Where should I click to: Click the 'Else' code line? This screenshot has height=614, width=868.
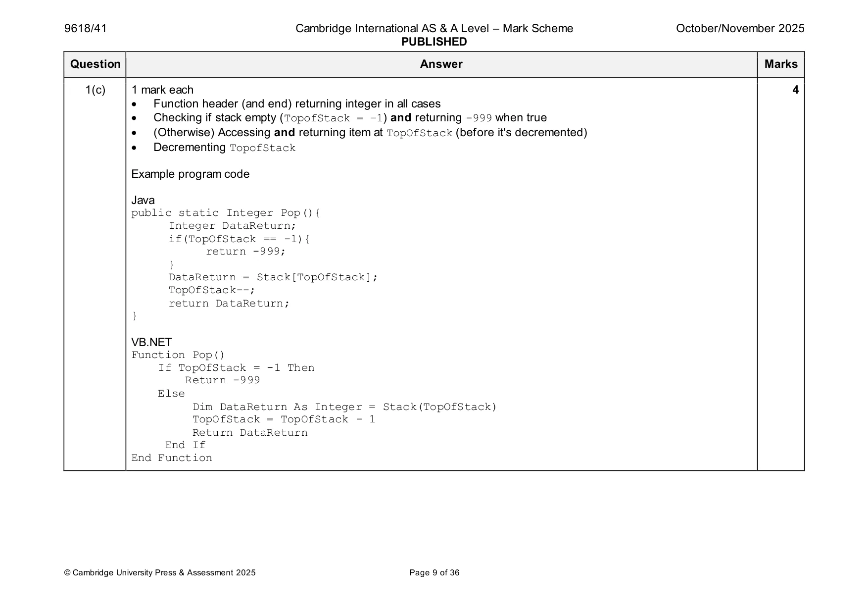171,394
